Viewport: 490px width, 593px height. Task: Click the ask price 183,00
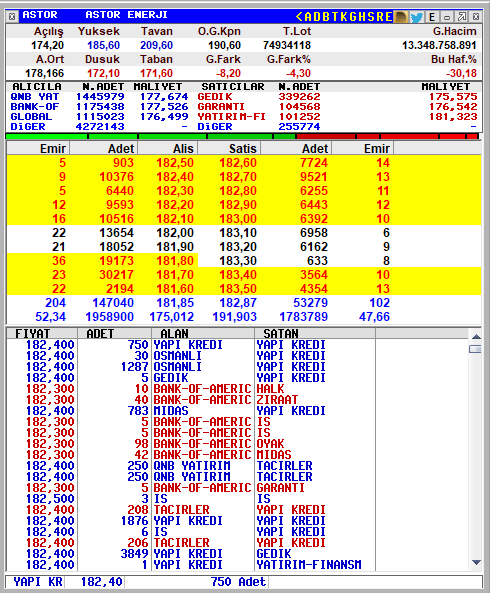point(238,219)
